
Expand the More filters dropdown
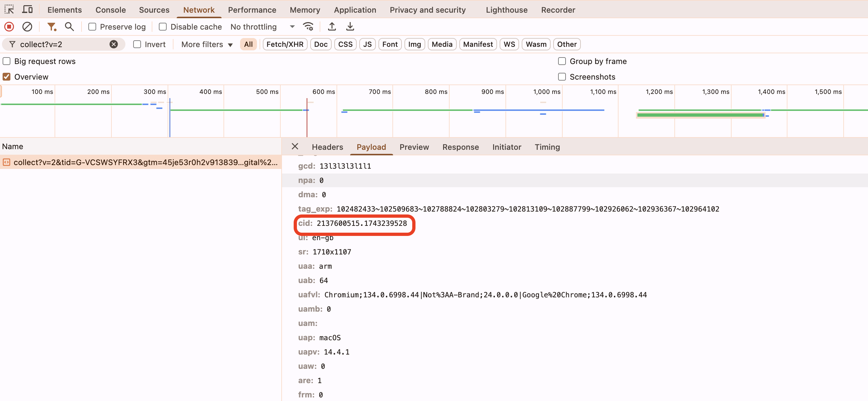point(207,45)
